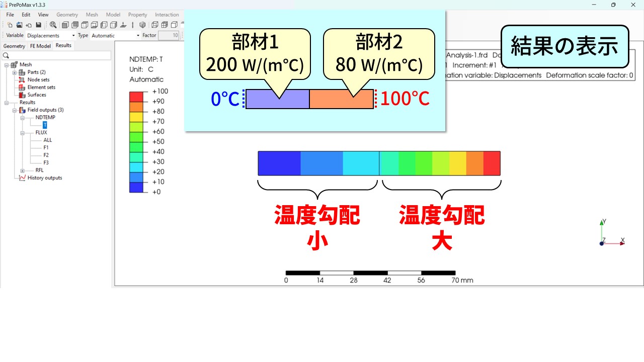644x362 pixels.
Task: Click the Node sets label
Action: (x=39, y=79)
